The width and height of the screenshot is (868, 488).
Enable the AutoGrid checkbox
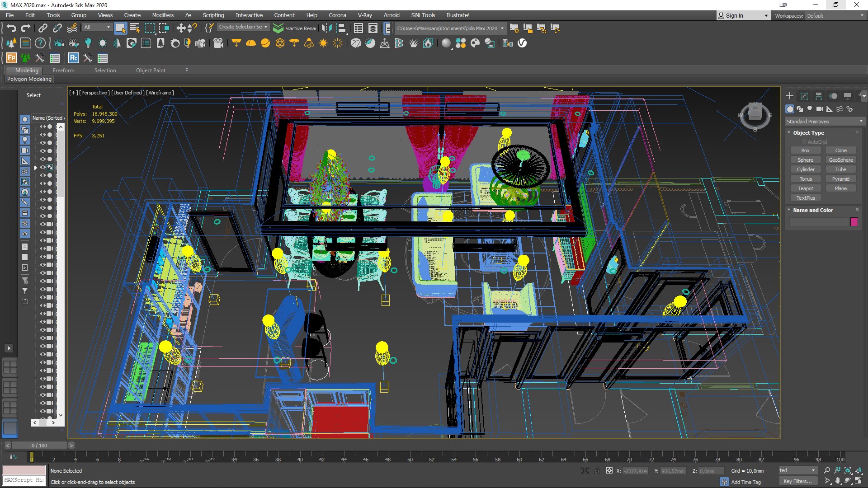tap(804, 142)
